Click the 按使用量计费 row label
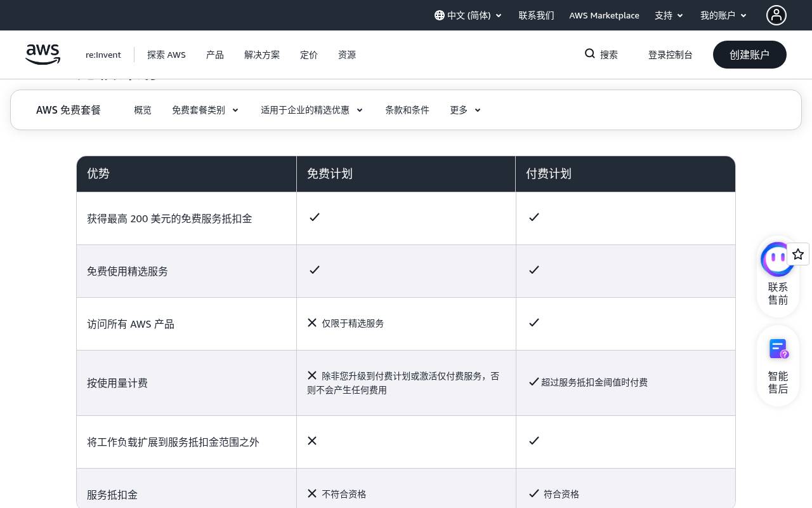Screen dimensions: 812x508 coord(117,383)
